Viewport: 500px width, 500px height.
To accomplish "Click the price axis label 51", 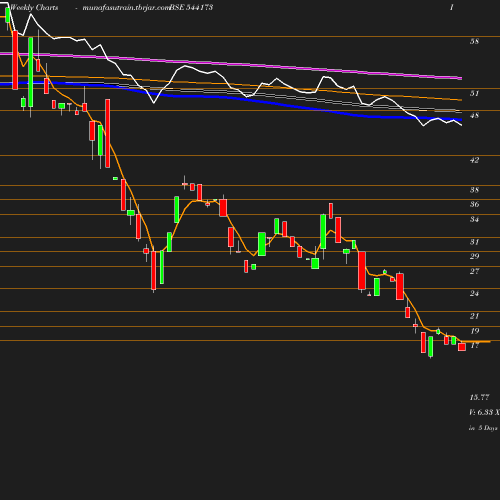I will [474, 93].
